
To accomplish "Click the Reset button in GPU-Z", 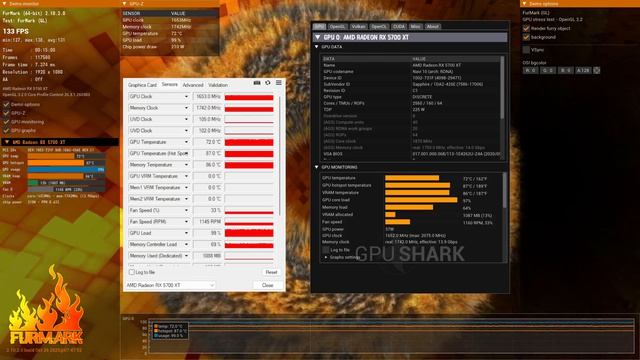I will (271, 272).
